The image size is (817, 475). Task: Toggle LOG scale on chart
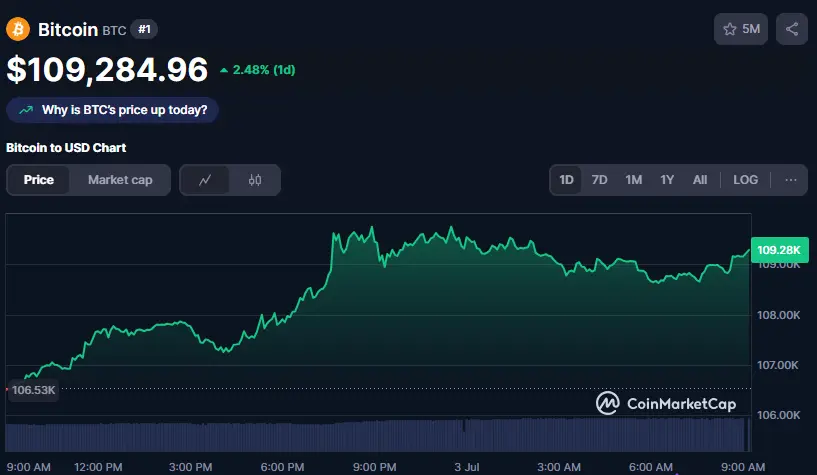click(x=745, y=180)
